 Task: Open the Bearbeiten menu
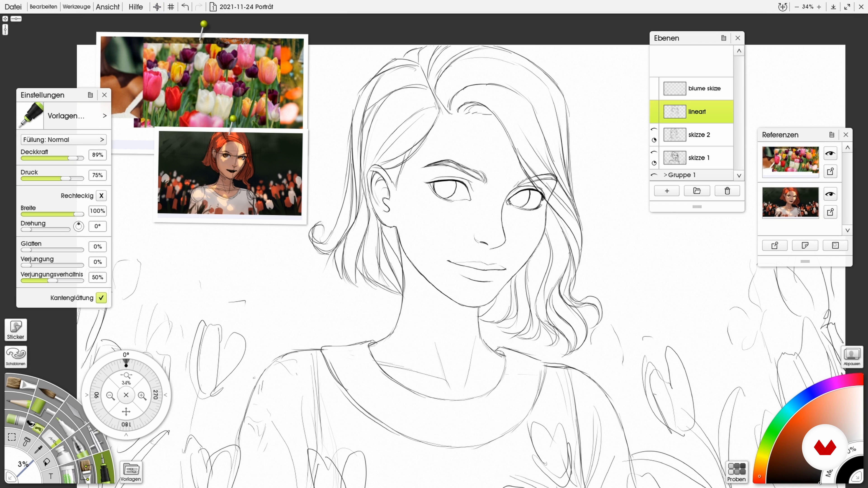click(43, 7)
